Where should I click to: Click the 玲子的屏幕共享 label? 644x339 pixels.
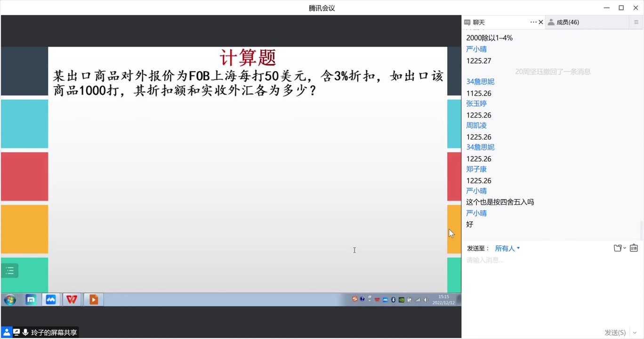pyautogui.click(x=54, y=332)
